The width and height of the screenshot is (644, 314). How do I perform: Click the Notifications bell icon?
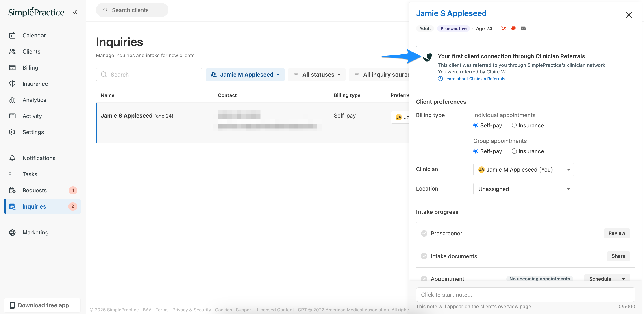pyautogui.click(x=12, y=158)
